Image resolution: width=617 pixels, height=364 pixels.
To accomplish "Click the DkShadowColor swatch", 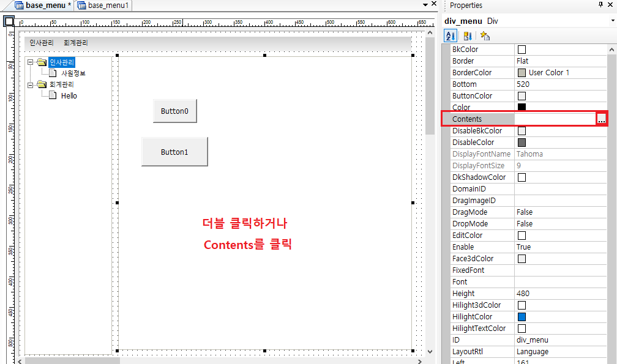I will click(x=522, y=177).
